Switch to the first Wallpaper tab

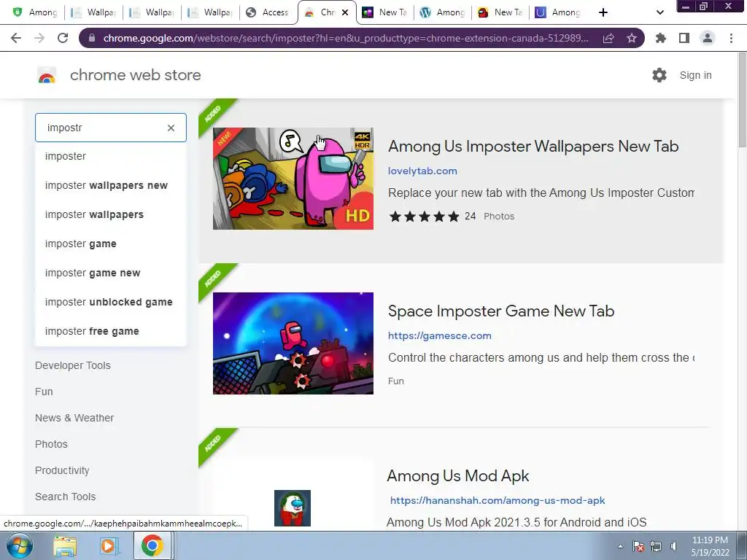click(x=93, y=12)
